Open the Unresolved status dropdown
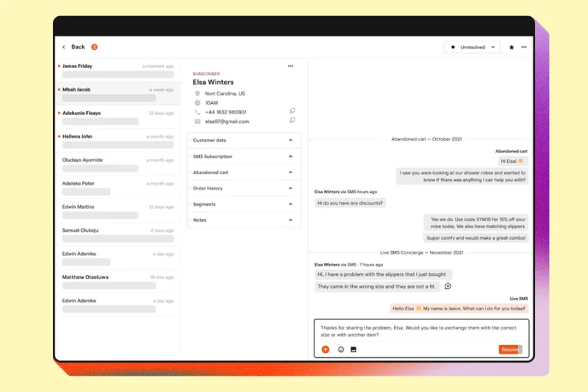Screen dimensions: 588x392 tap(472, 47)
